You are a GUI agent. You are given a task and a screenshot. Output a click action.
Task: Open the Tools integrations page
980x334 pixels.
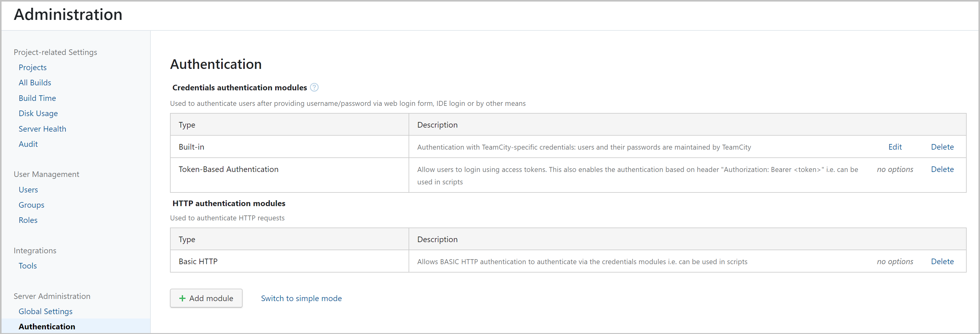click(x=27, y=265)
